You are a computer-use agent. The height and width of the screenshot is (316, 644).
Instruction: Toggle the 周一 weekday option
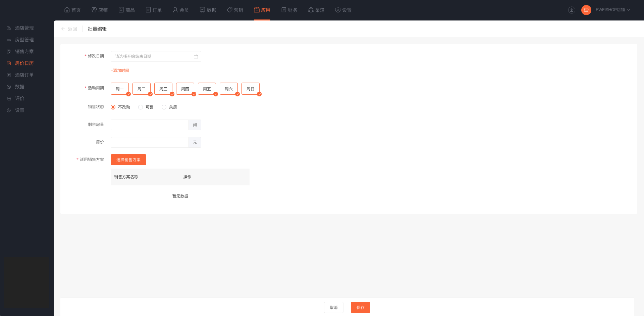120,89
